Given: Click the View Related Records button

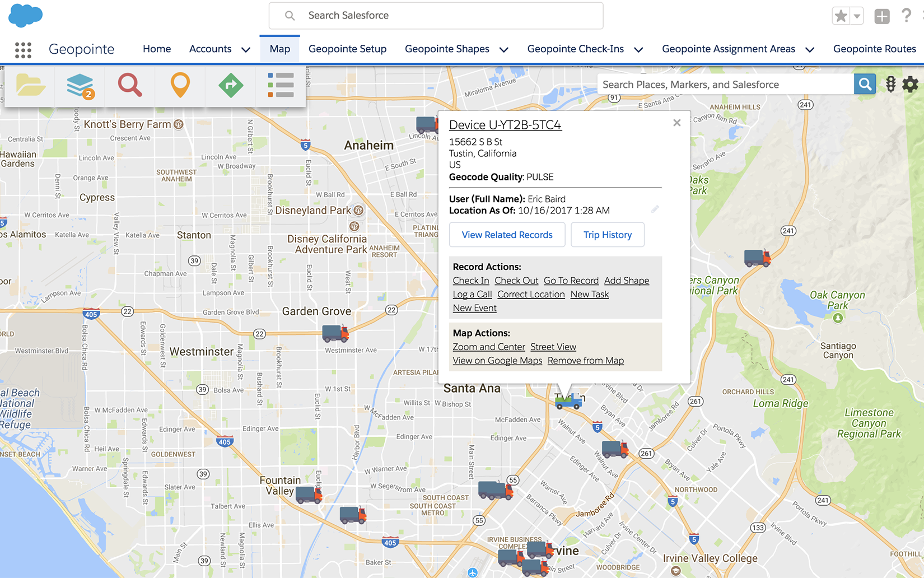Looking at the screenshot, I should [x=507, y=235].
